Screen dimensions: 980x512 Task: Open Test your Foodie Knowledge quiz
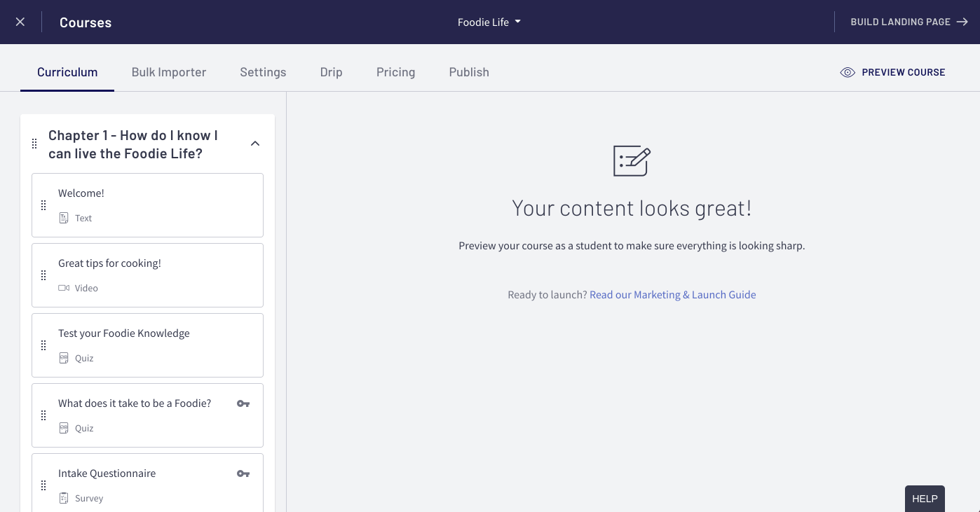[147, 345]
